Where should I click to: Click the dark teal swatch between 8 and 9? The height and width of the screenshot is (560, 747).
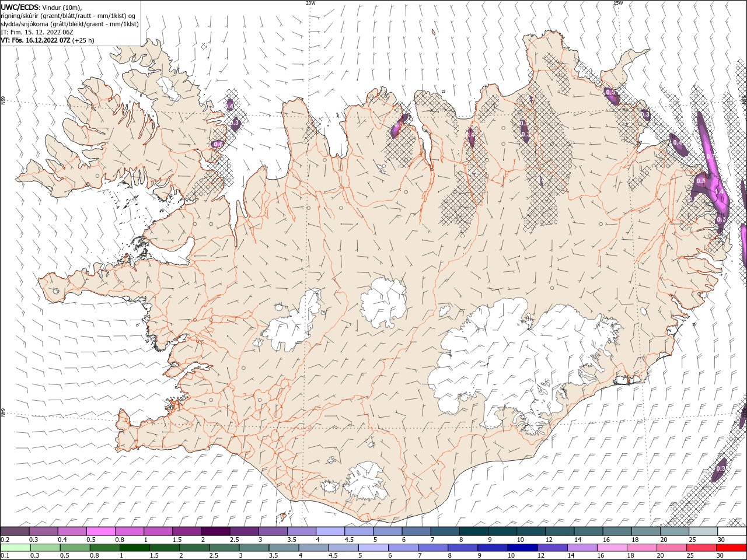coord(474,531)
